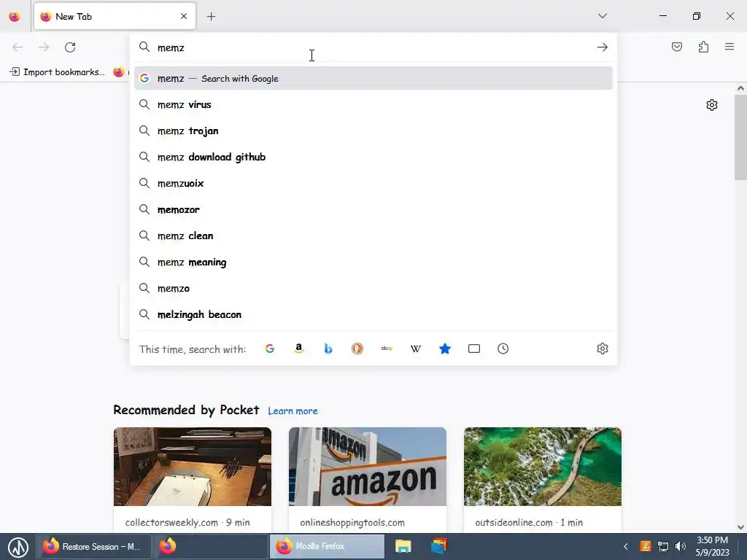Click the scrollbar up arrow

740,88
